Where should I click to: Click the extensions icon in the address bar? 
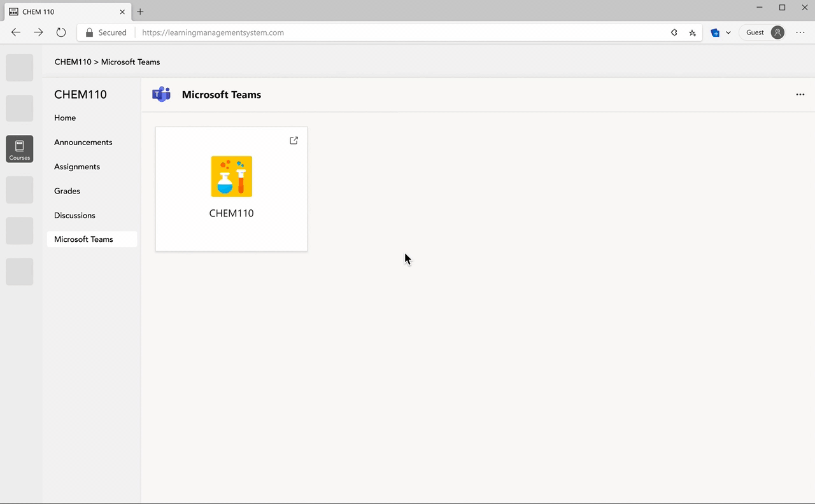(674, 32)
